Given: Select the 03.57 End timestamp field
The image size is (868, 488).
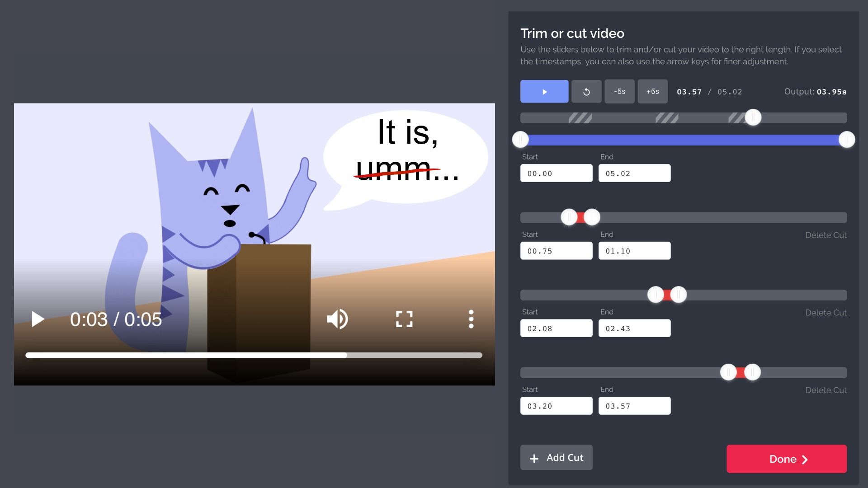Looking at the screenshot, I should [634, 405].
